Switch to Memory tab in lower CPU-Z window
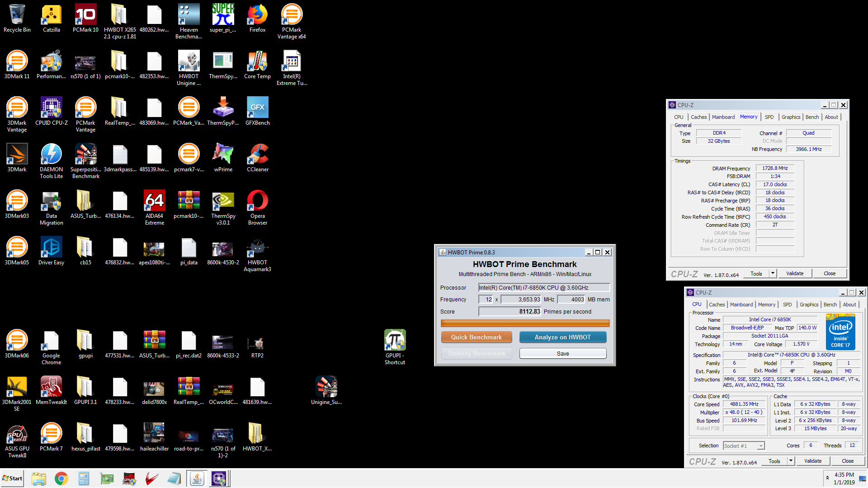868x488 pixels. [x=766, y=305]
